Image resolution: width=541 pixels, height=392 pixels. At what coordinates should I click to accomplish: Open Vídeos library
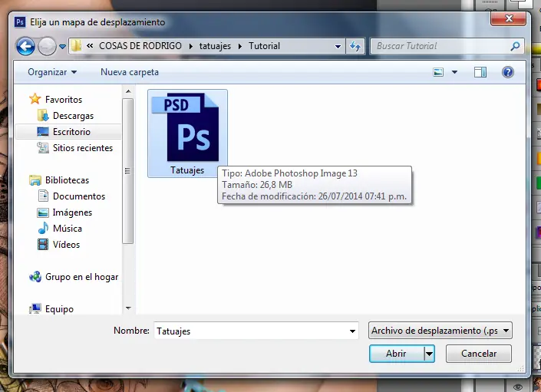point(66,245)
